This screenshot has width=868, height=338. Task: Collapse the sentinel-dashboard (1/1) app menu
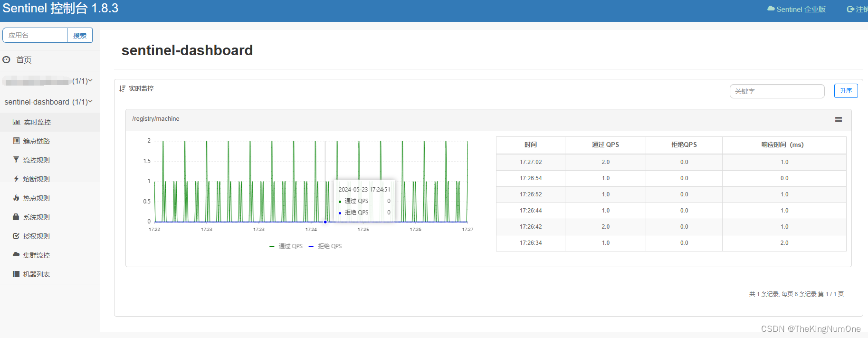[49, 102]
